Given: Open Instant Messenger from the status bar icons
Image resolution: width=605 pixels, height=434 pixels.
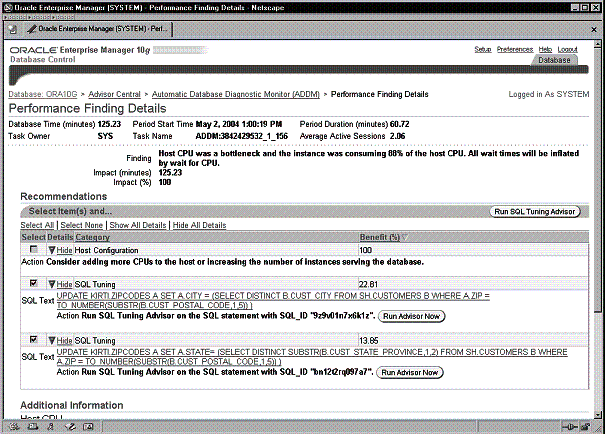Looking at the screenshot, I should [51, 427].
